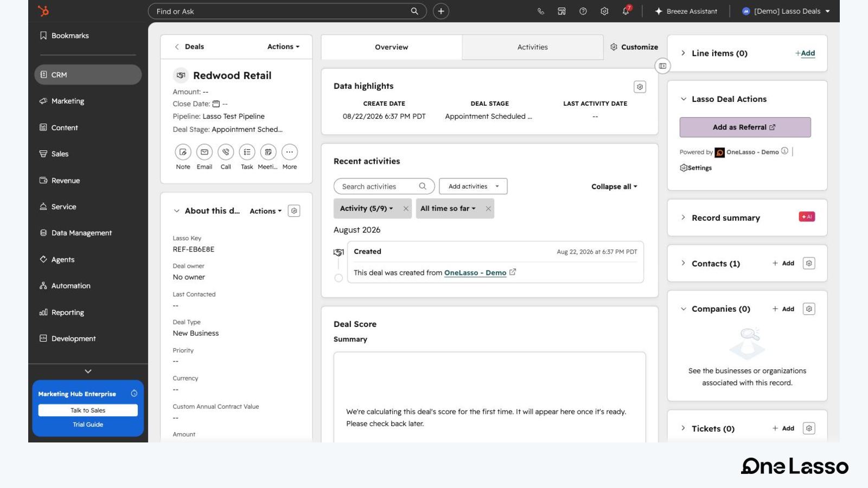Click the Talk to Sales button
Screen dimensions: 868x488
pyautogui.click(x=88, y=410)
